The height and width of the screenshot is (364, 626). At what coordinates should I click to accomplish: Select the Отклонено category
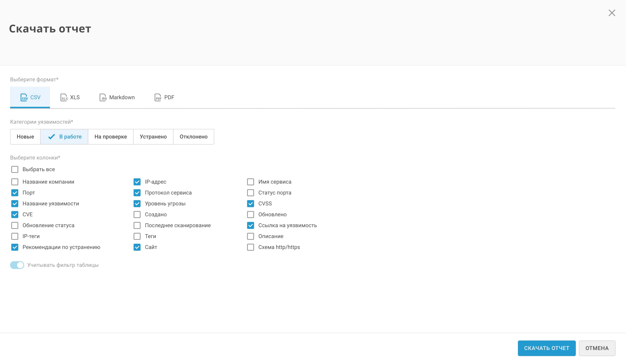(193, 137)
